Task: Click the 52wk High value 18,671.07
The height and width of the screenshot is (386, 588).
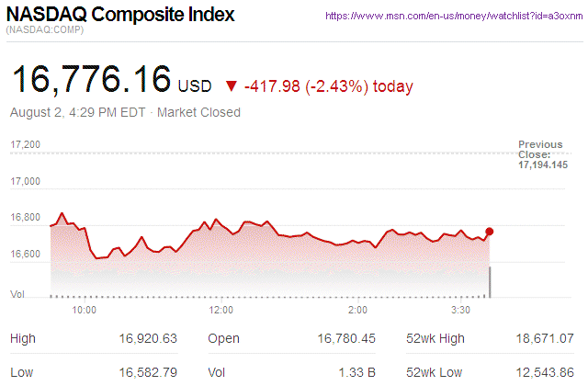Action: tap(544, 338)
